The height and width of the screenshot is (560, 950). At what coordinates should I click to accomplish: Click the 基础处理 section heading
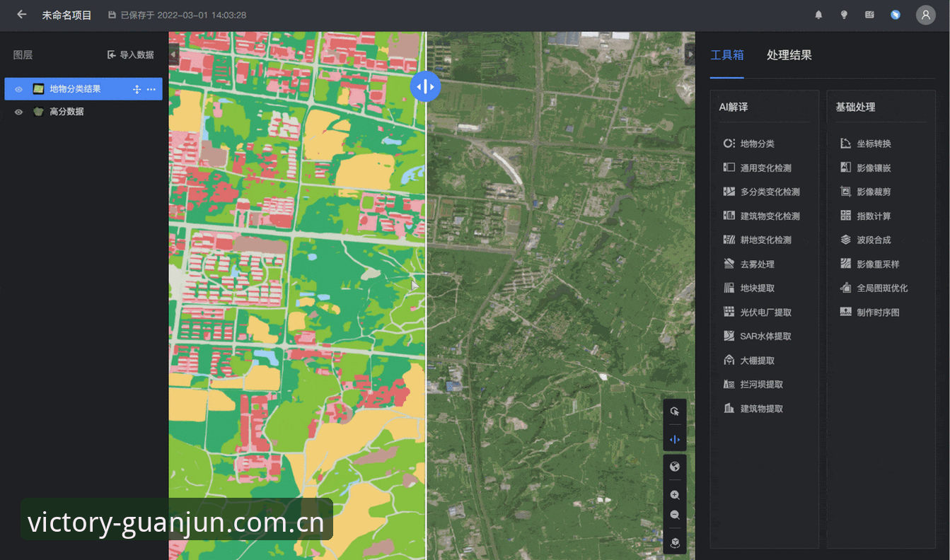(855, 107)
